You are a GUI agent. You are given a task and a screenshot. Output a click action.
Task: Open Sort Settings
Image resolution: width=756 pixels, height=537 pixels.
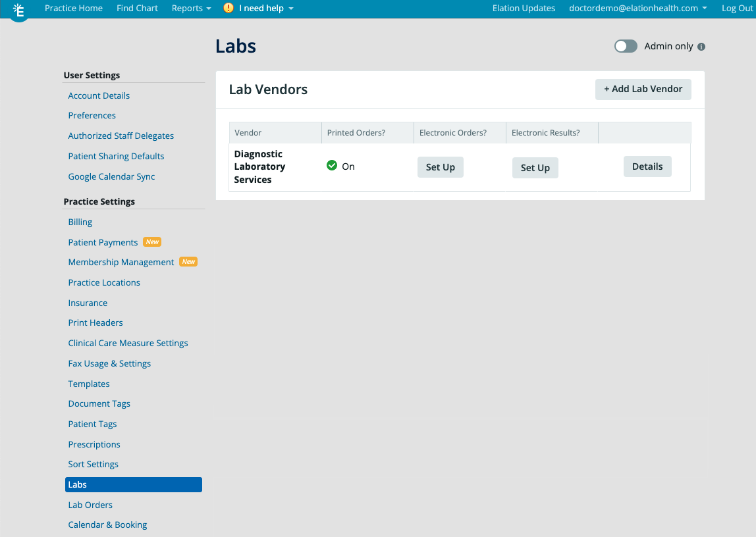[x=93, y=464]
